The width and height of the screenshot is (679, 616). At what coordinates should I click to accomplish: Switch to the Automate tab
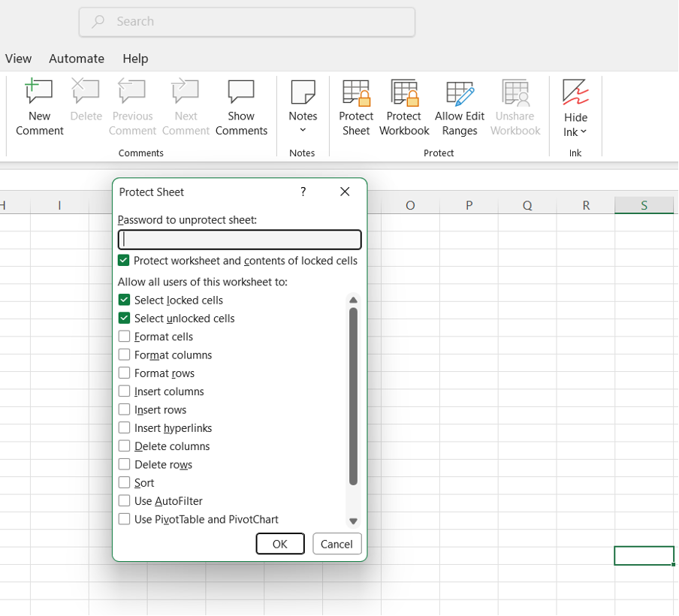77,59
